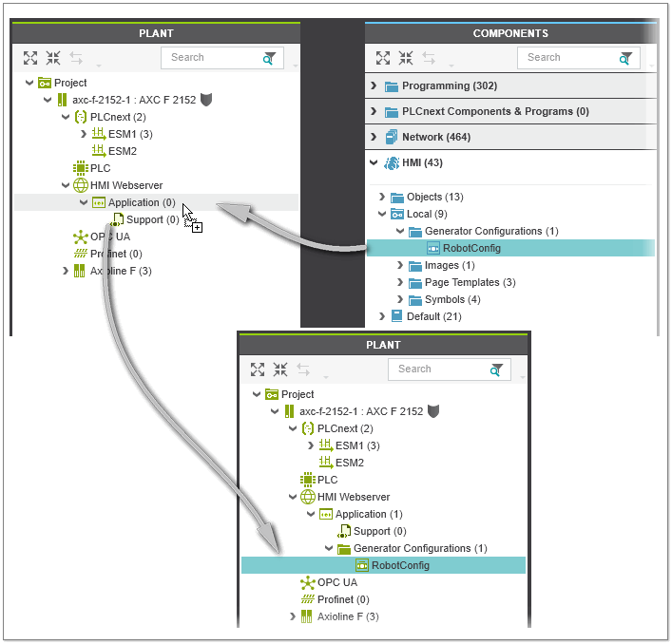This screenshot has width=672, height=644.
Task: Click expand all icon in top PLANT toolbar
Action: tap(30, 58)
